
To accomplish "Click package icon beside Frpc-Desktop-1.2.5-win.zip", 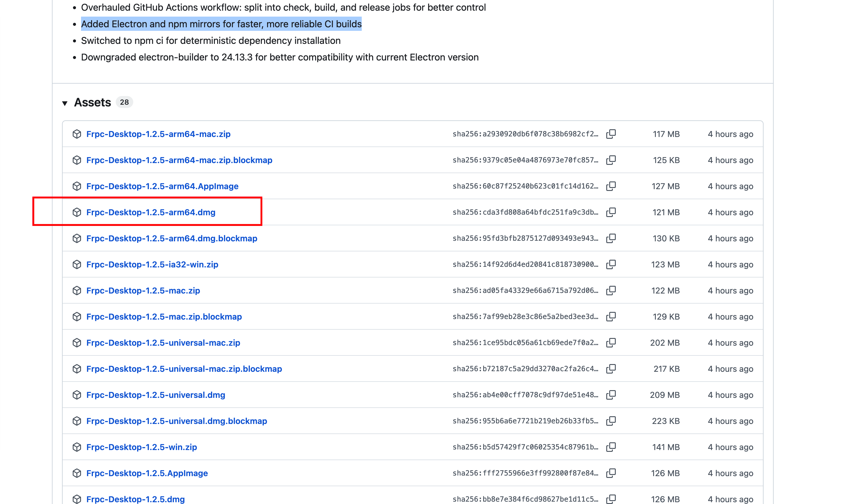I will click(77, 447).
